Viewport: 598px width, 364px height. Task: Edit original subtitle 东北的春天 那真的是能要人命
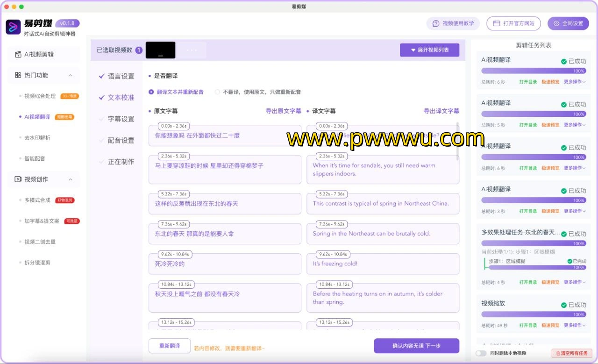[x=225, y=234]
